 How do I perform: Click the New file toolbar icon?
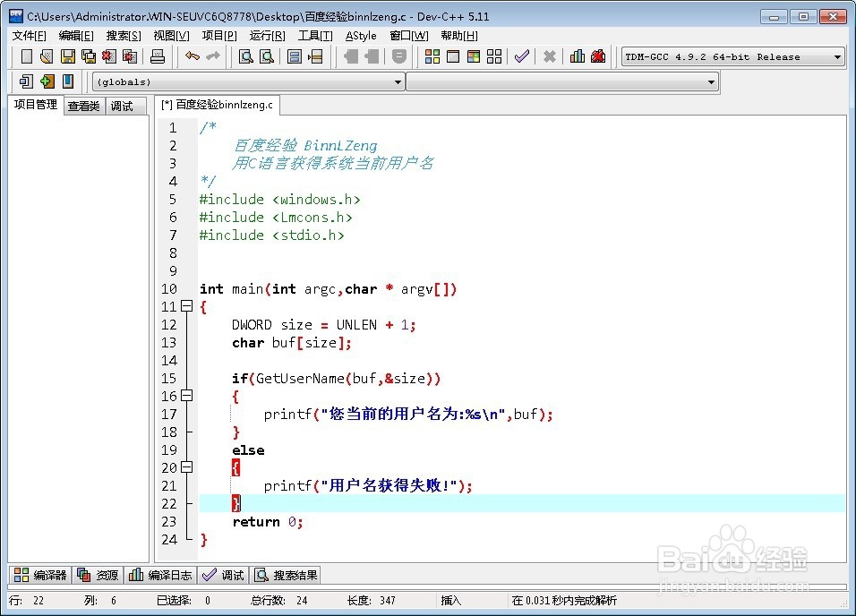coord(26,56)
